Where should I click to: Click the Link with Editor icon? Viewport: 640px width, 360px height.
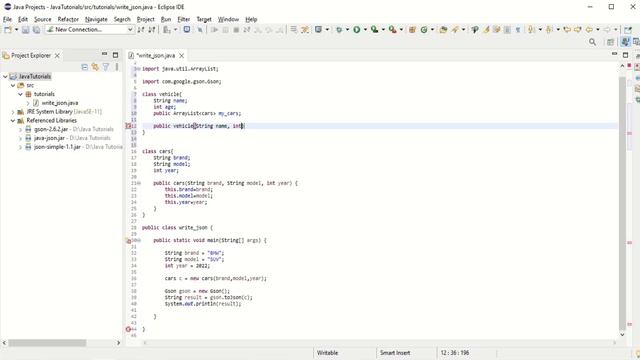95,67
